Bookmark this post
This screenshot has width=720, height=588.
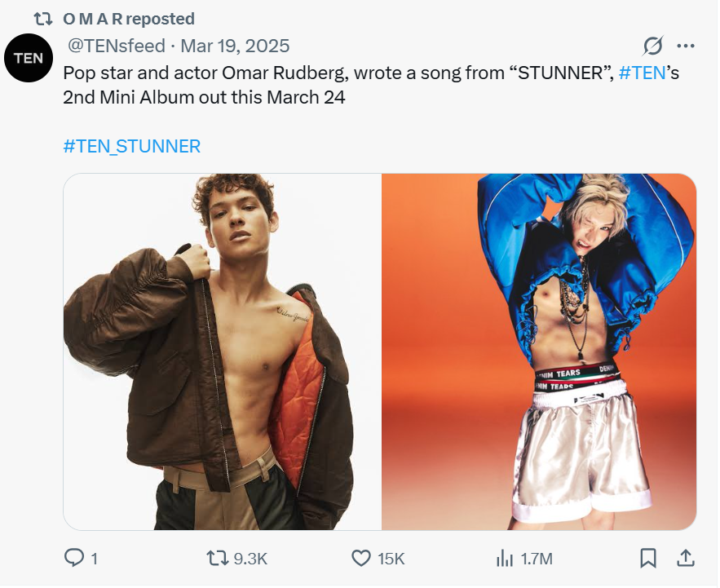pos(648,558)
